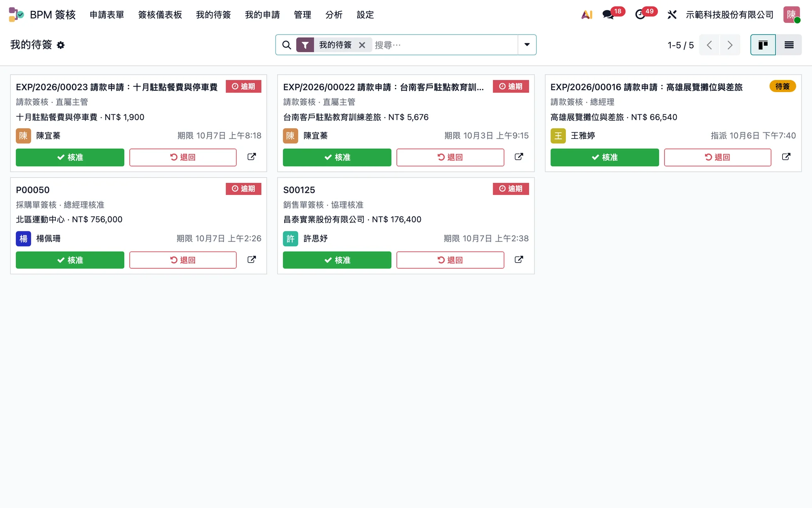Click 逾期 badge on EXP/2026/00022 card

pyautogui.click(x=511, y=86)
